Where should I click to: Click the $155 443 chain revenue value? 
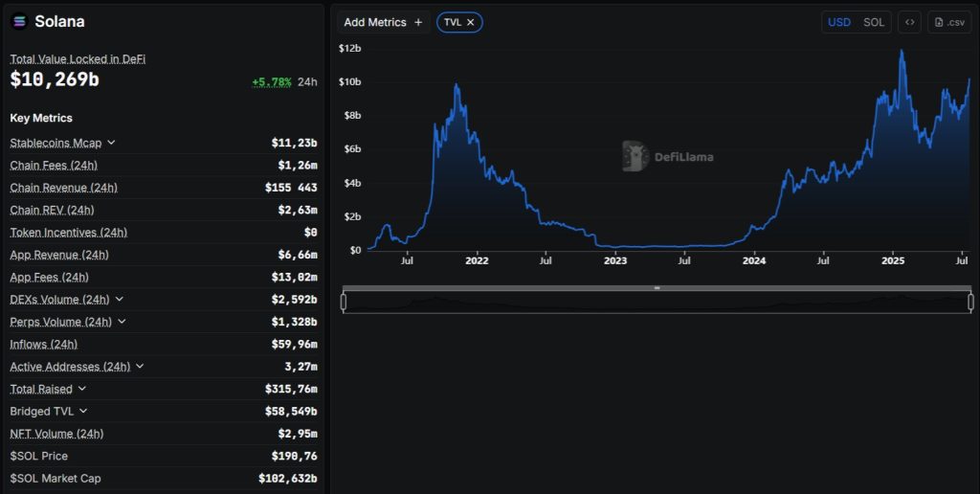291,188
